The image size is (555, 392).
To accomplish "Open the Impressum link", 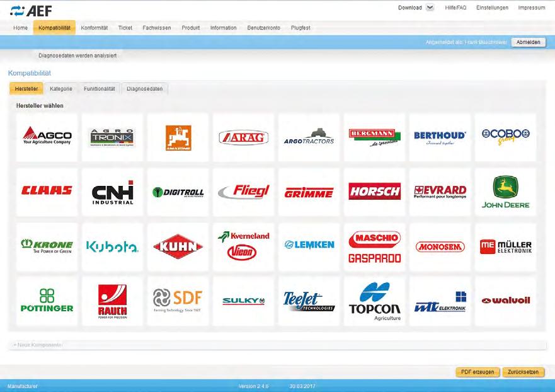I will (x=531, y=8).
